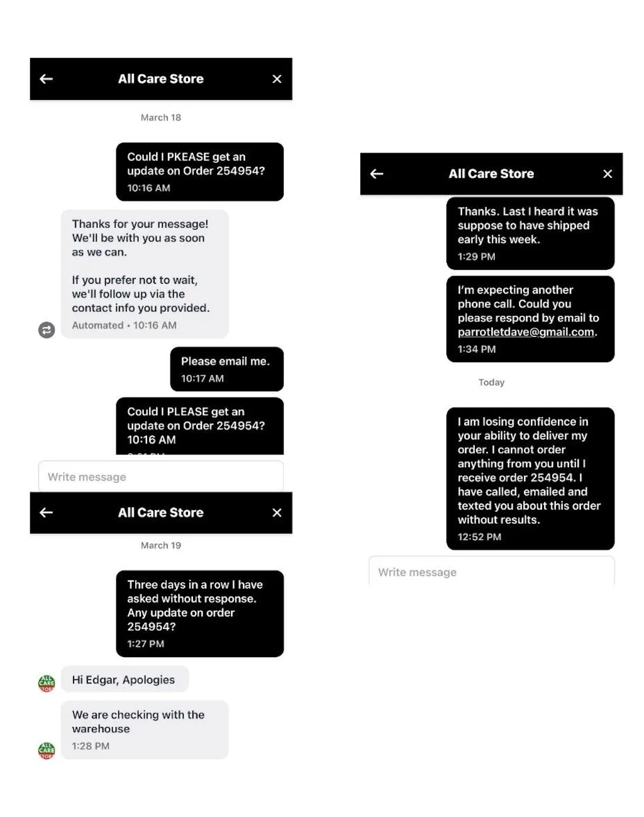The width and height of the screenshot is (644, 817).
Task: Click the automated 'Thanks for your message!' reply
Action: [x=144, y=274]
